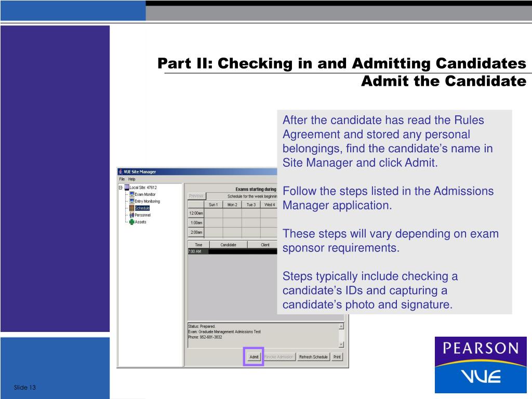Click the Phone: 952-681-3832 line
Image resolution: width=532 pixels, height=399 pixels.
coord(205,337)
